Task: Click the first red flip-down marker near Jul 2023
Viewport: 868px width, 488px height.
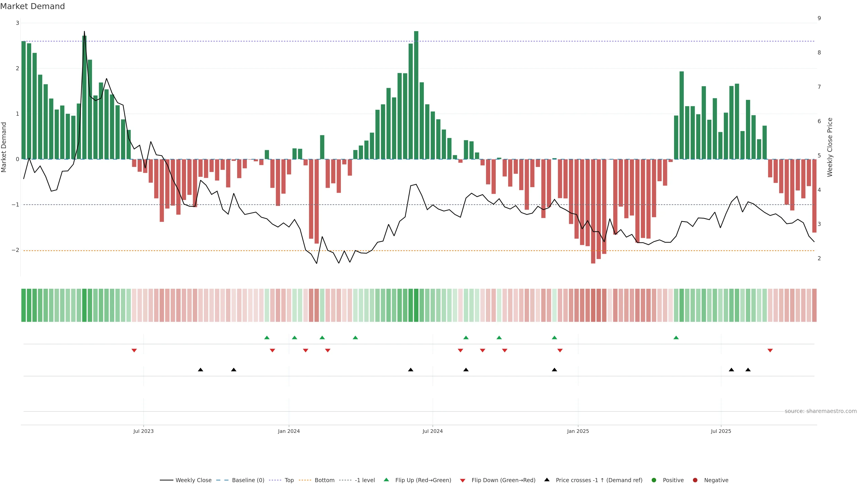Action: click(x=134, y=351)
